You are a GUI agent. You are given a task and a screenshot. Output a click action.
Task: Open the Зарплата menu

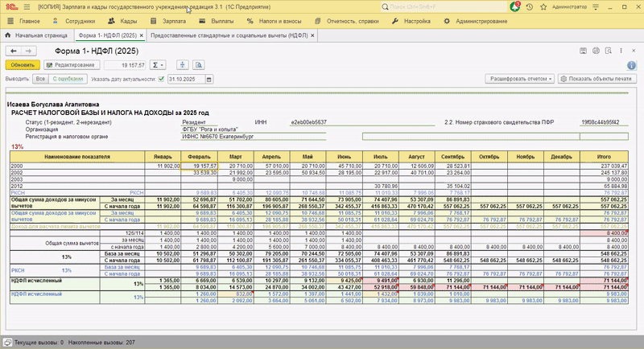(168, 21)
